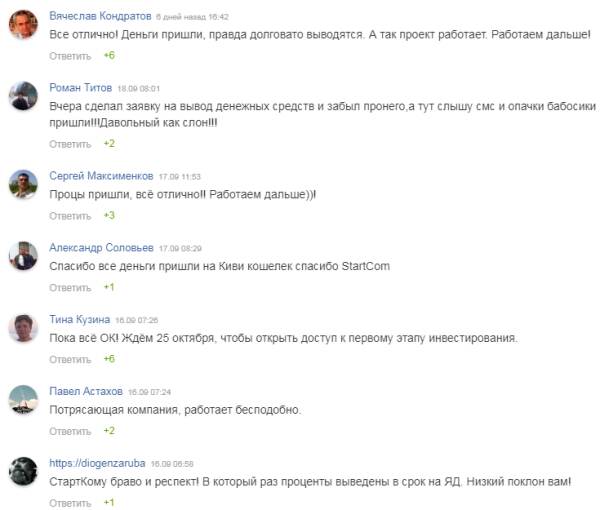Click Вячеслав Кондратов's avatar picture
Screen dimensions: 600x510
pos(24,25)
